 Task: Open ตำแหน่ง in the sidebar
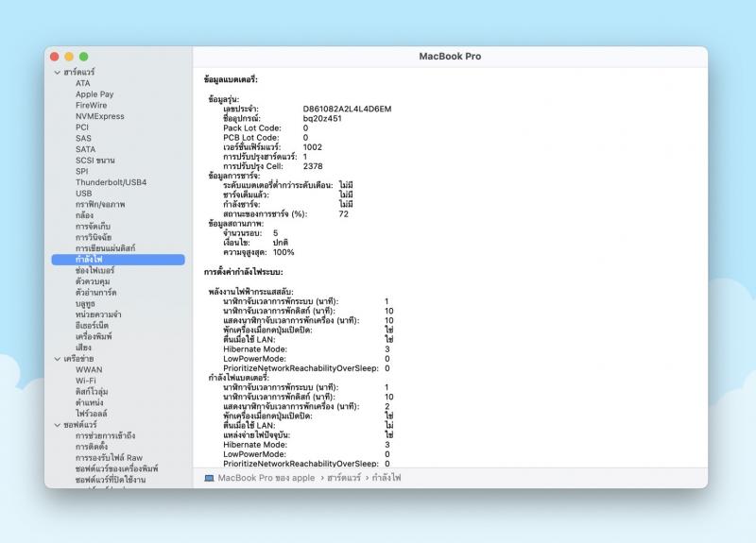[x=89, y=403]
